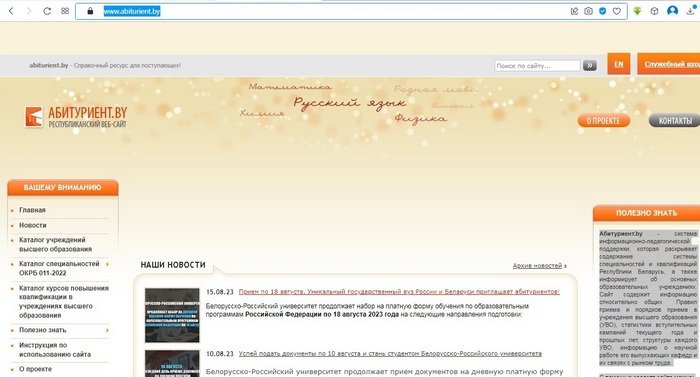
Task: Focus the Поиск по сайту search field
Action: click(537, 66)
